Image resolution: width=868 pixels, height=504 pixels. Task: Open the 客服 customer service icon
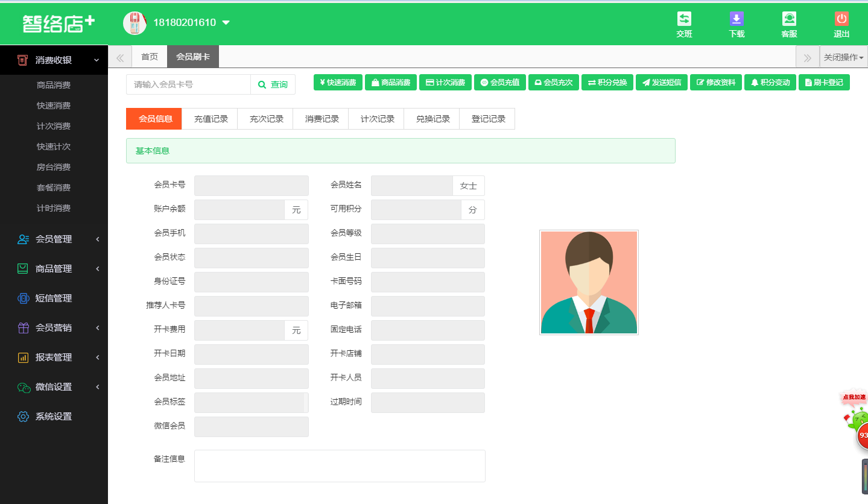(x=789, y=19)
